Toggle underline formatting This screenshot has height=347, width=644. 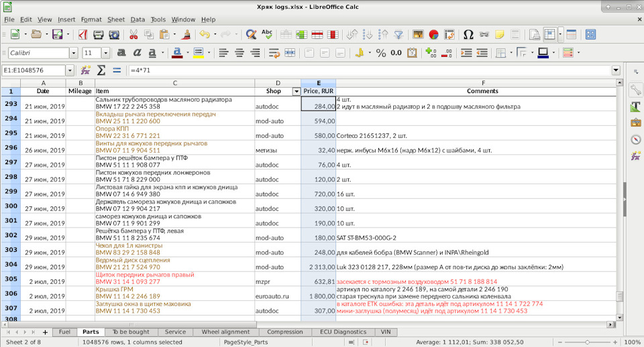[x=152, y=53]
